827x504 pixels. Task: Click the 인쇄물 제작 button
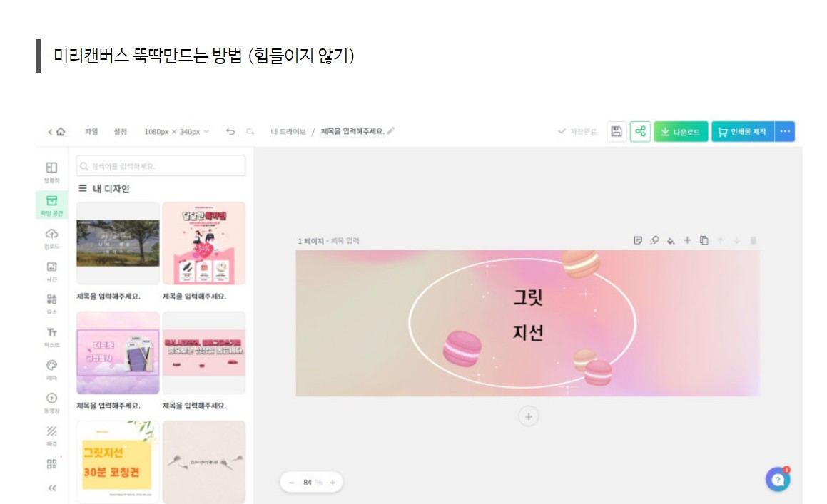pos(743,131)
